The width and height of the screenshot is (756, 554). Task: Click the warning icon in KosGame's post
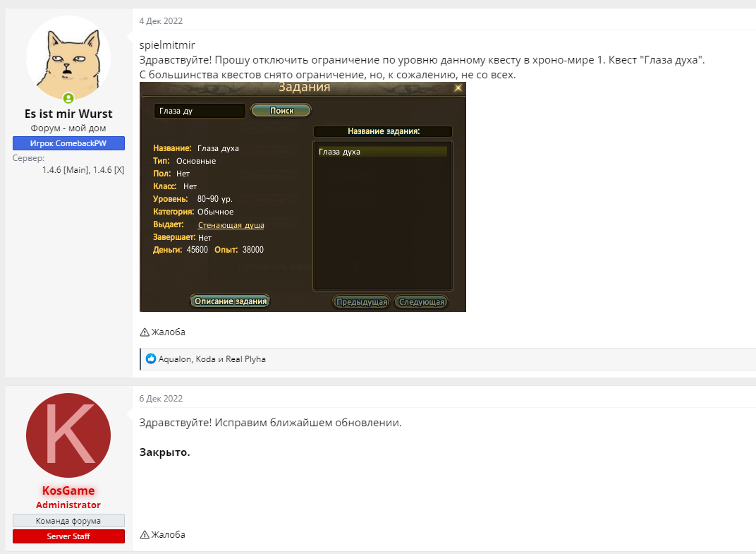click(x=144, y=535)
